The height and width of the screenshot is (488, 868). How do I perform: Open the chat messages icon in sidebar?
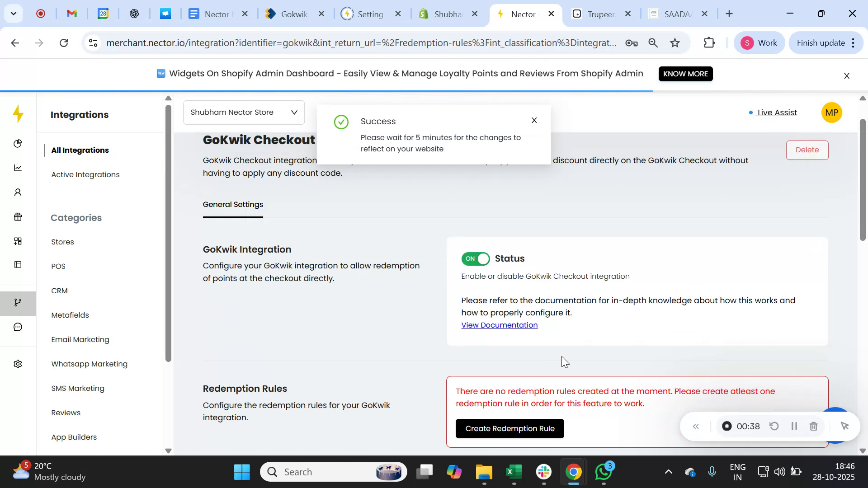[x=18, y=327]
